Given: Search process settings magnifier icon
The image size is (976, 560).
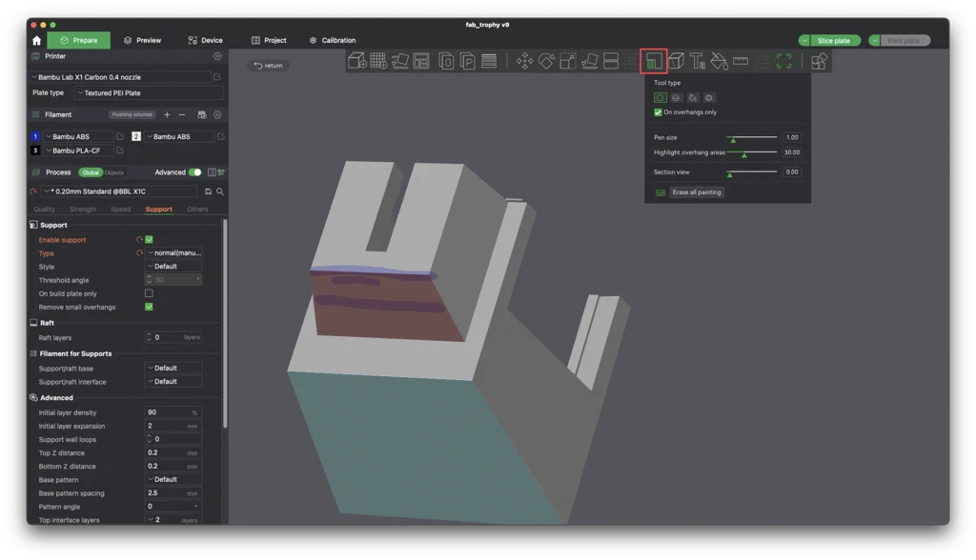Looking at the screenshot, I should [220, 191].
